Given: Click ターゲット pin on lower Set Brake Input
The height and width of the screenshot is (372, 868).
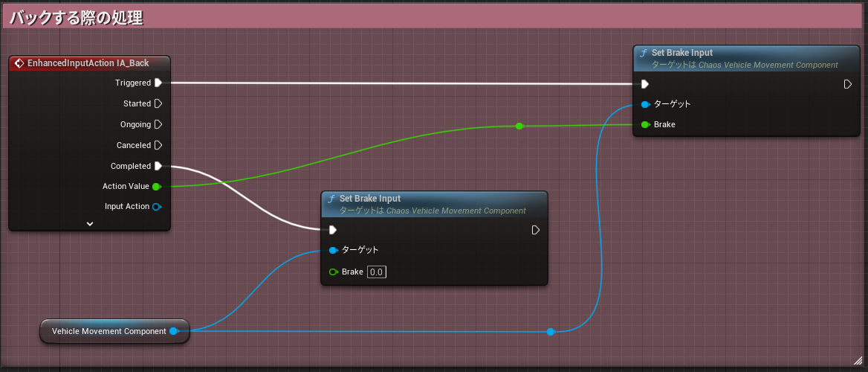Looking at the screenshot, I should click(x=333, y=250).
